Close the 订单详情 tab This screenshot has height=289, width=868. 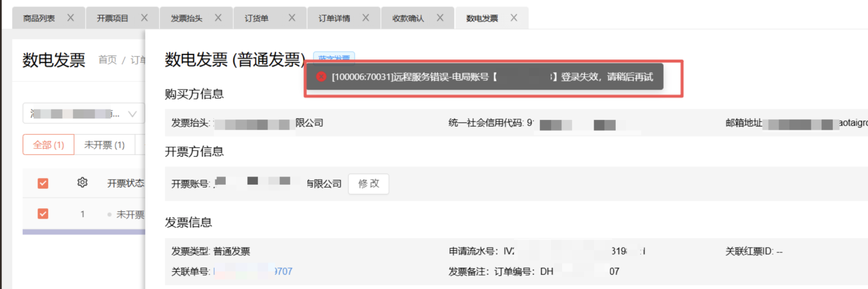point(366,18)
